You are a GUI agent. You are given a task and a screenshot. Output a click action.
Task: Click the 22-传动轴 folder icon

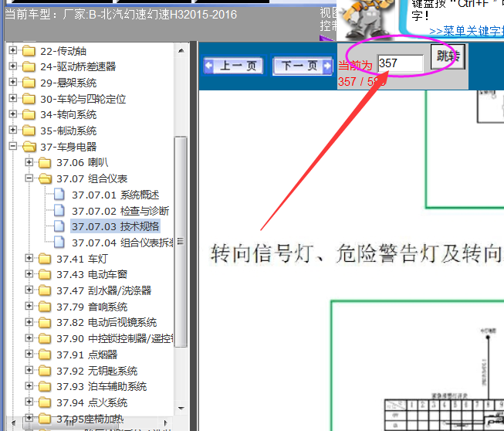pyautogui.click(x=29, y=51)
